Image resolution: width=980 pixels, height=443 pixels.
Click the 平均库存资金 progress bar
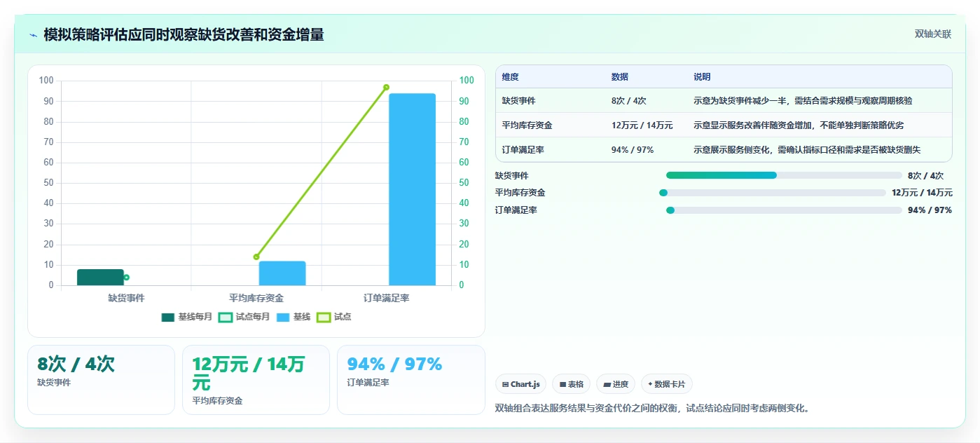coord(773,193)
